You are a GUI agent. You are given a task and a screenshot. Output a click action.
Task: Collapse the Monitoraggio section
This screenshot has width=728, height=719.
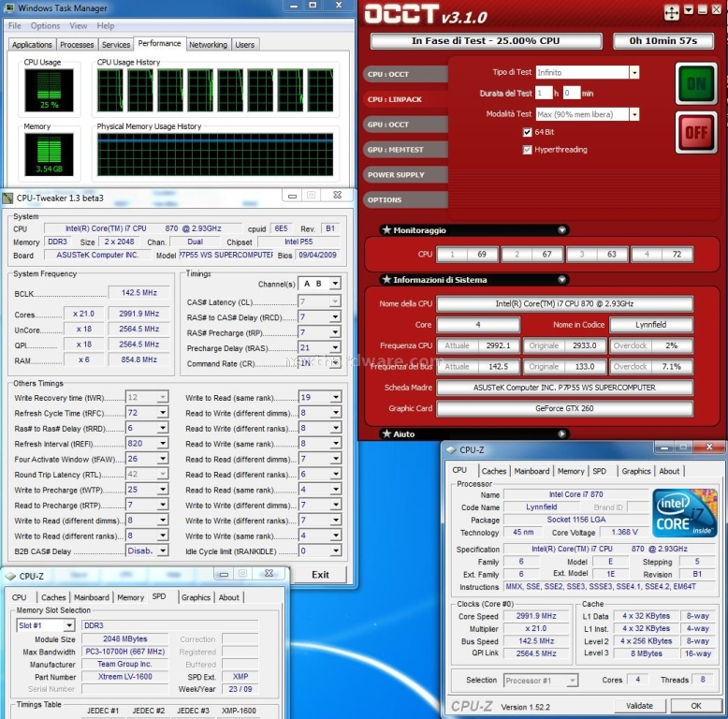pyautogui.click(x=561, y=230)
